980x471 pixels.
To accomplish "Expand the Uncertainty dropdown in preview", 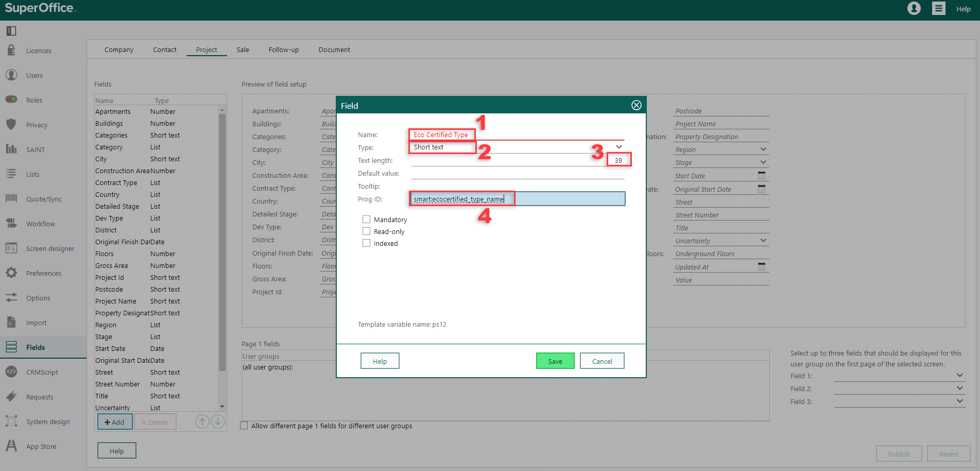I will [x=763, y=241].
